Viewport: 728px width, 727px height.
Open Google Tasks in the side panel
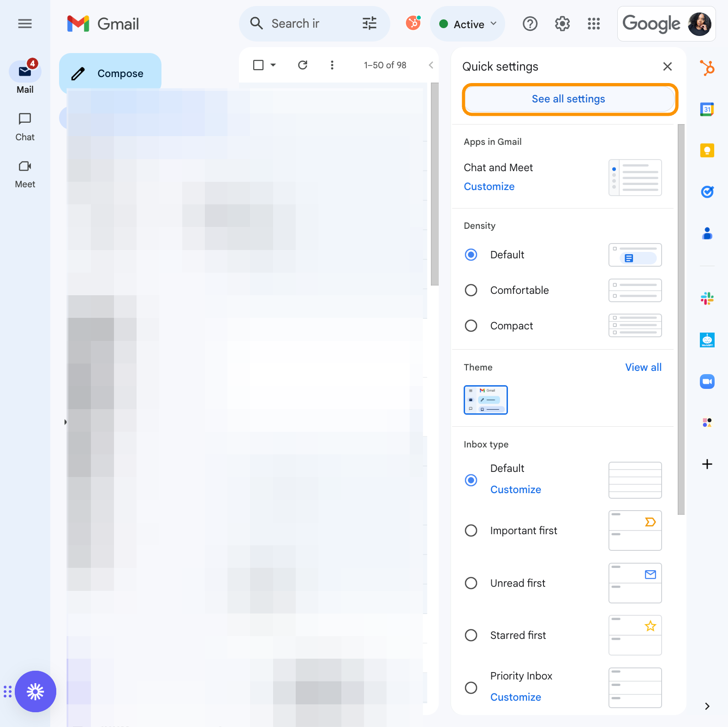tap(707, 191)
